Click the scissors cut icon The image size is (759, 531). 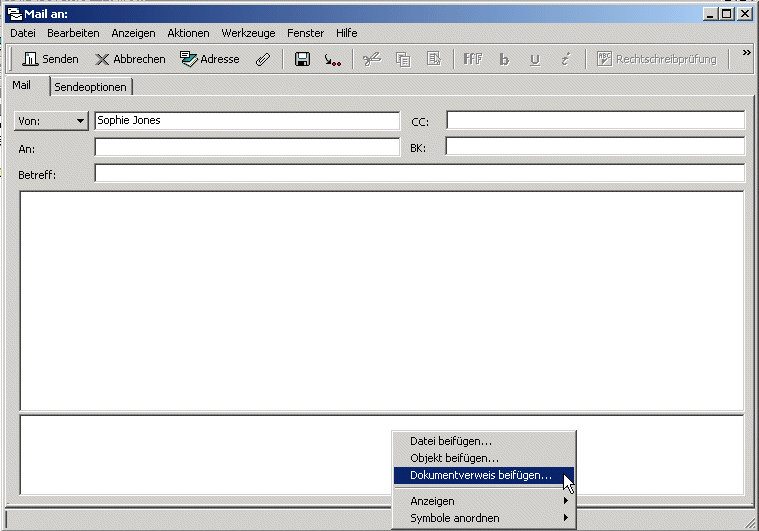[x=372, y=60]
